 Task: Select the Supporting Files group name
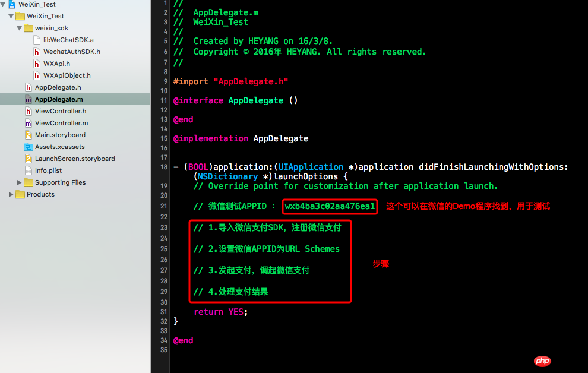(61, 182)
